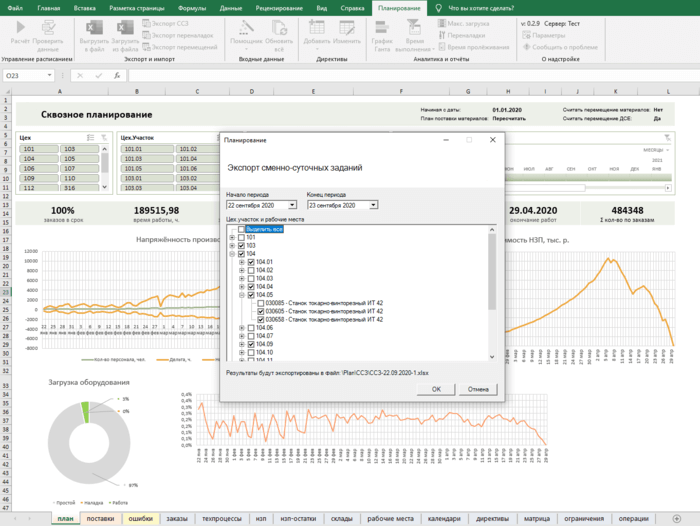
Task: Click the Расчёт icon in the ribbon
Action: pos(19,27)
